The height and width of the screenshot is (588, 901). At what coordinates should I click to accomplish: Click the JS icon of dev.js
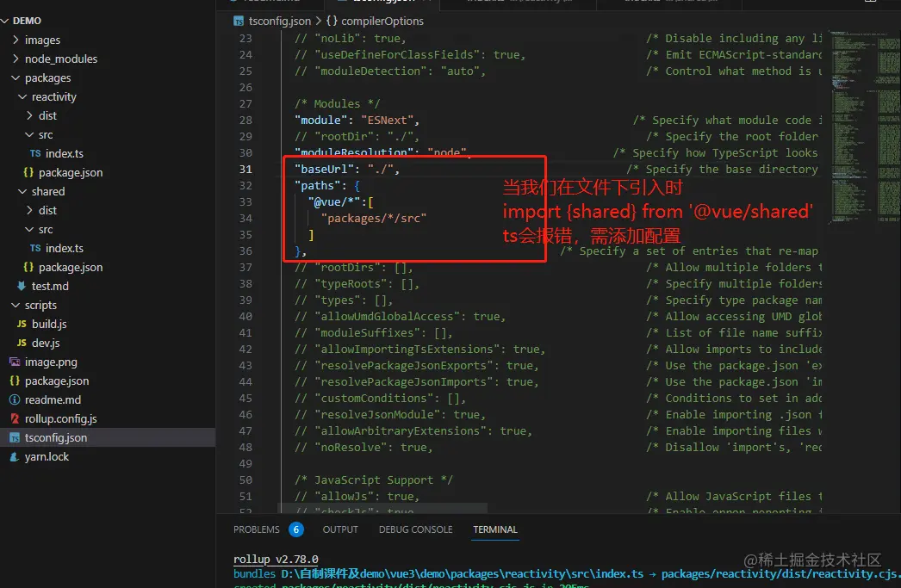pyautogui.click(x=22, y=343)
